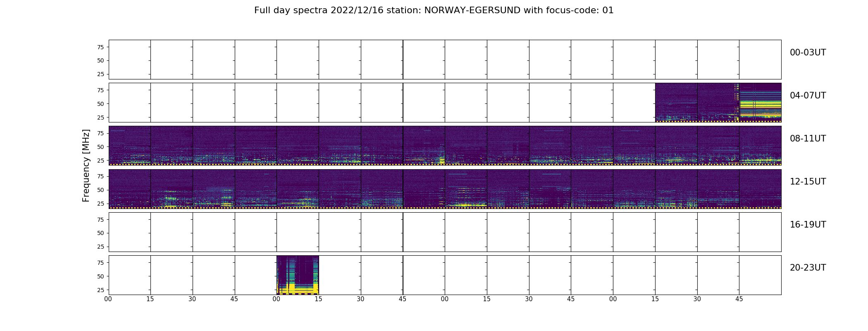Click the '25' tick in the 16-19UT row
868x331 pixels.
click(x=100, y=247)
